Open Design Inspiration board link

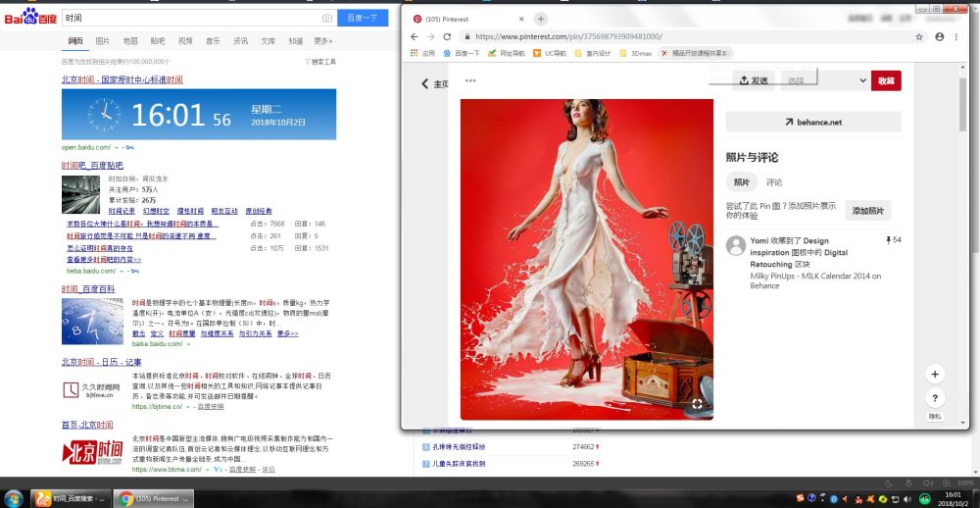coord(790,246)
